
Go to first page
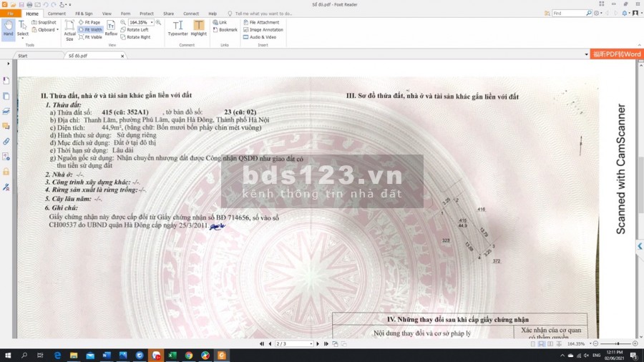pyautogui.click(x=262, y=344)
